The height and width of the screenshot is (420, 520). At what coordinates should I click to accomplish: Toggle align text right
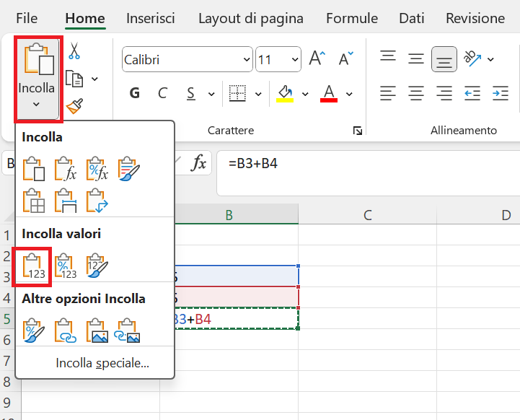(444, 93)
